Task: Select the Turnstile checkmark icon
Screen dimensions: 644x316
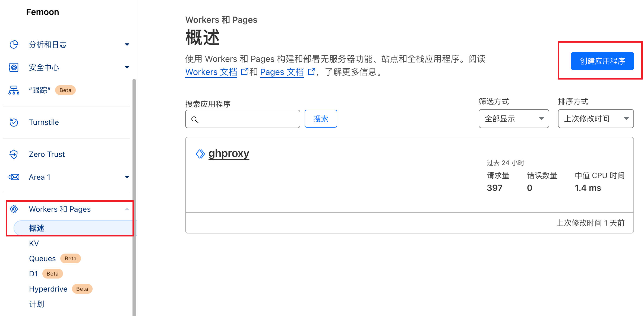Action: pos(14,122)
